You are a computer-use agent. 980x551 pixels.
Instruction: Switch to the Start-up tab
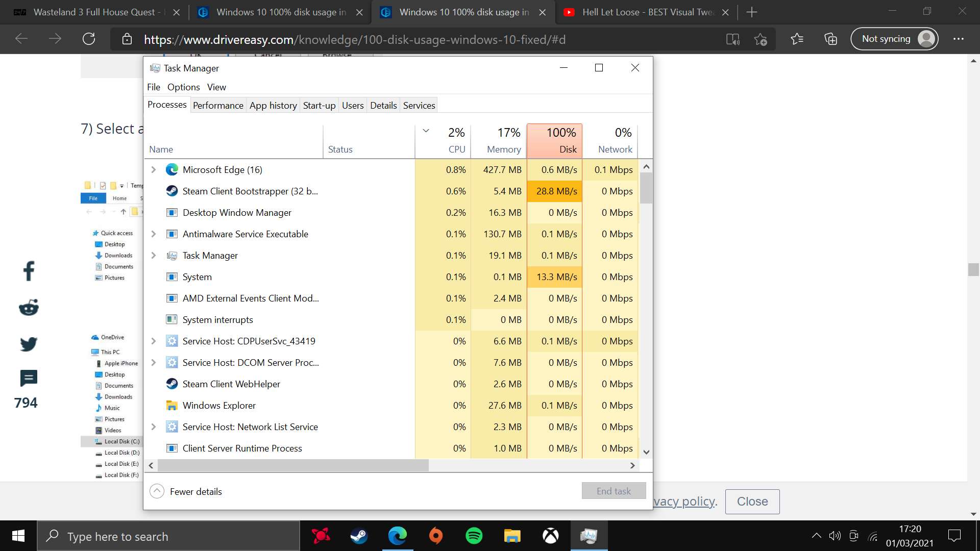point(319,105)
